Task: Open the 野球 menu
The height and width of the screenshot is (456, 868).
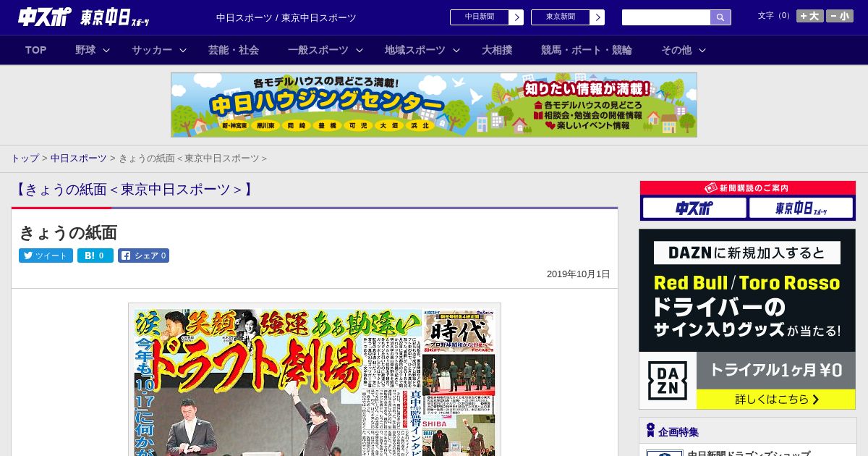Action: [x=85, y=50]
